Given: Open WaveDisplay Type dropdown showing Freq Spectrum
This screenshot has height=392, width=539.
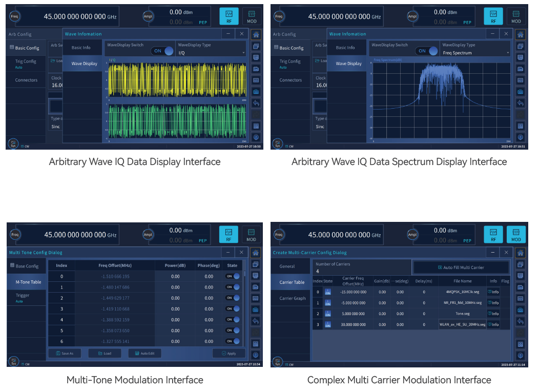Looking at the screenshot, I should point(475,53).
